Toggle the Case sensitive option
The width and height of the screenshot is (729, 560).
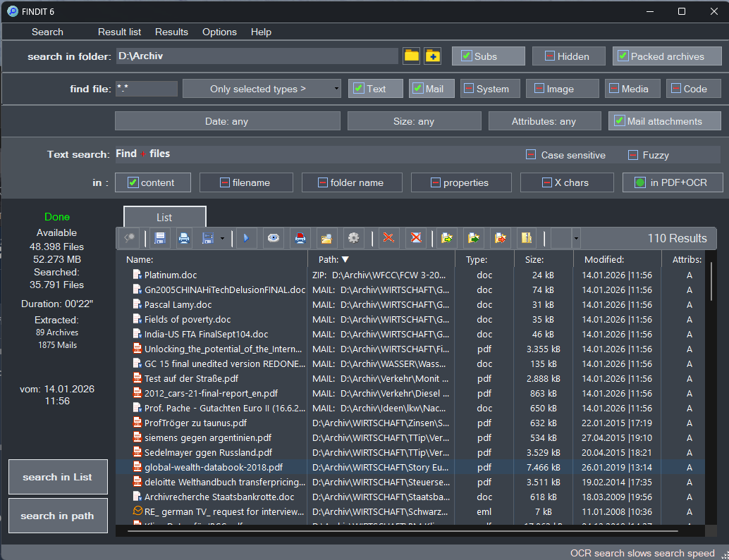(532, 155)
